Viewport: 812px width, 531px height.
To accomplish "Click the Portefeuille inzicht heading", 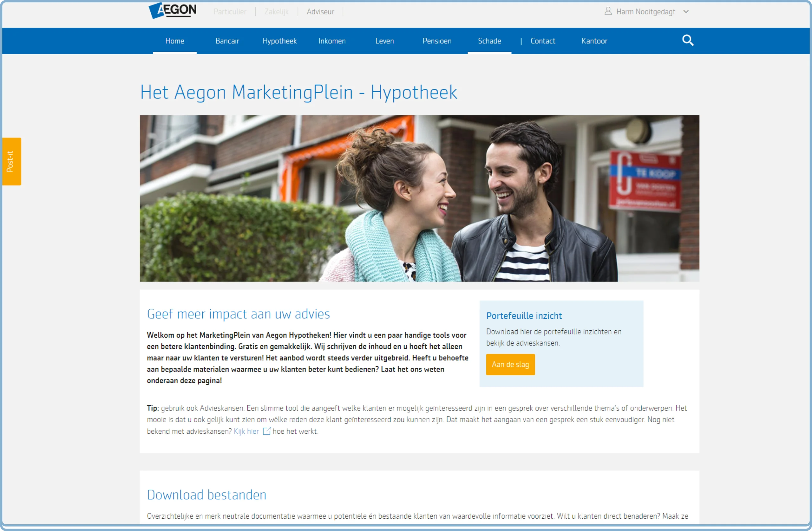I will [x=524, y=316].
